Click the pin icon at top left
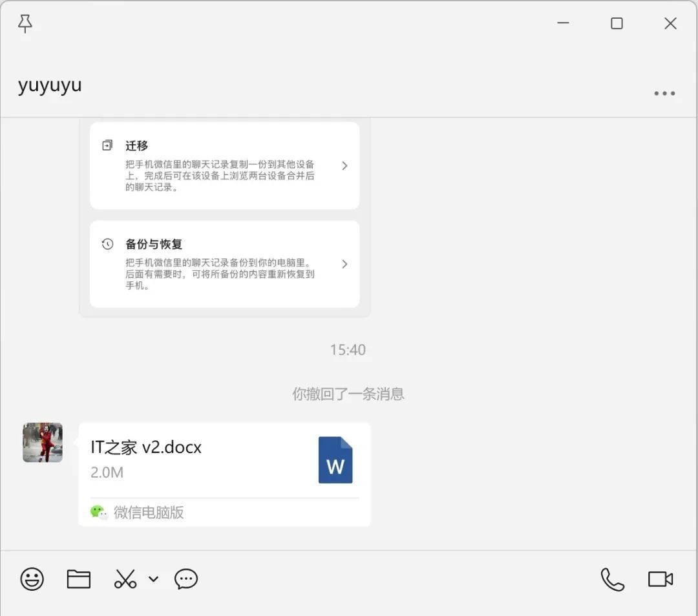 tap(26, 23)
